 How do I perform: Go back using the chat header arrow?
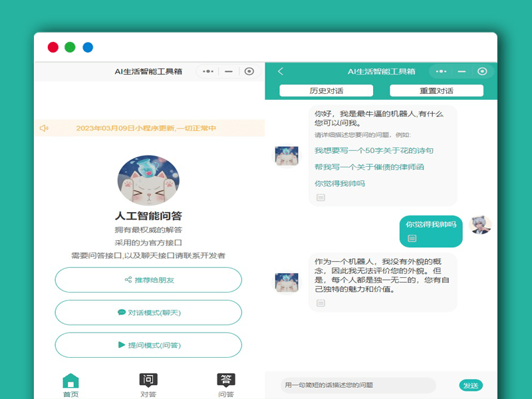281,71
